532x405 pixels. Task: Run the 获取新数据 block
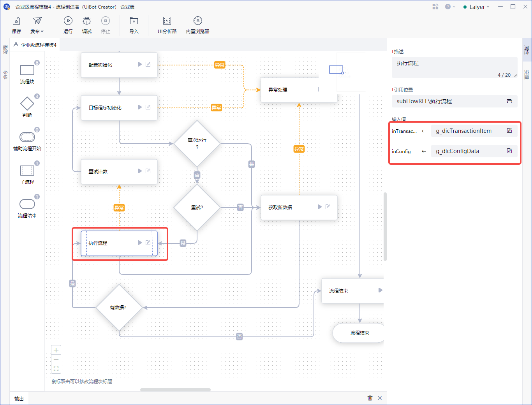click(x=320, y=207)
